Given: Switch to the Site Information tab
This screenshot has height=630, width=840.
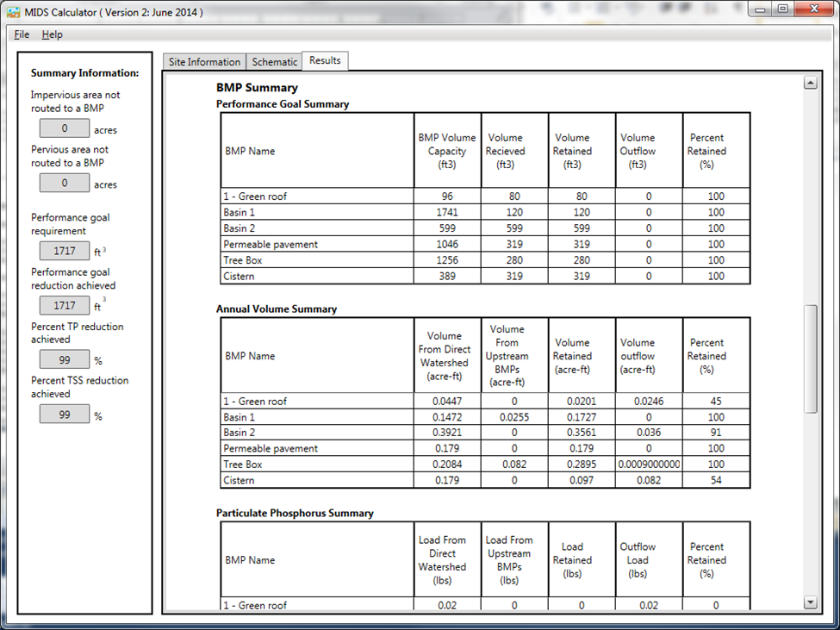Looking at the screenshot, I should pyautogui.click(x=204, y=62).
